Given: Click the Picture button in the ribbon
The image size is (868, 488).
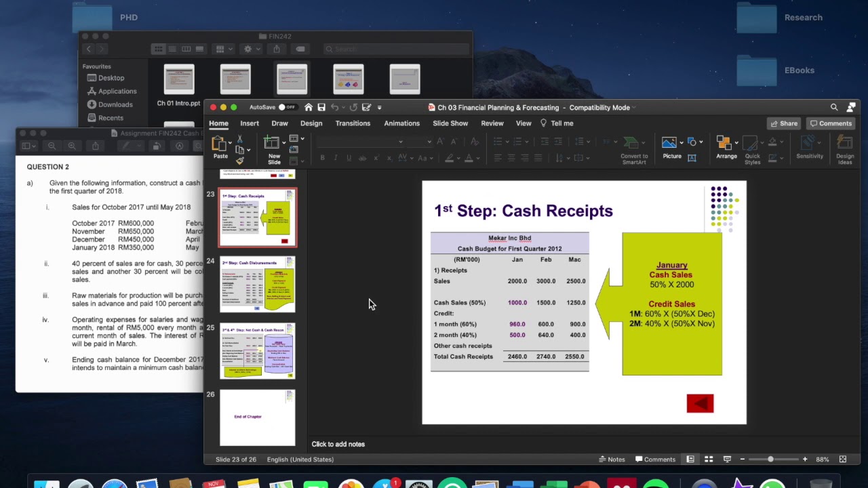Looking at the screenshot, I should (x=671, y=148).
